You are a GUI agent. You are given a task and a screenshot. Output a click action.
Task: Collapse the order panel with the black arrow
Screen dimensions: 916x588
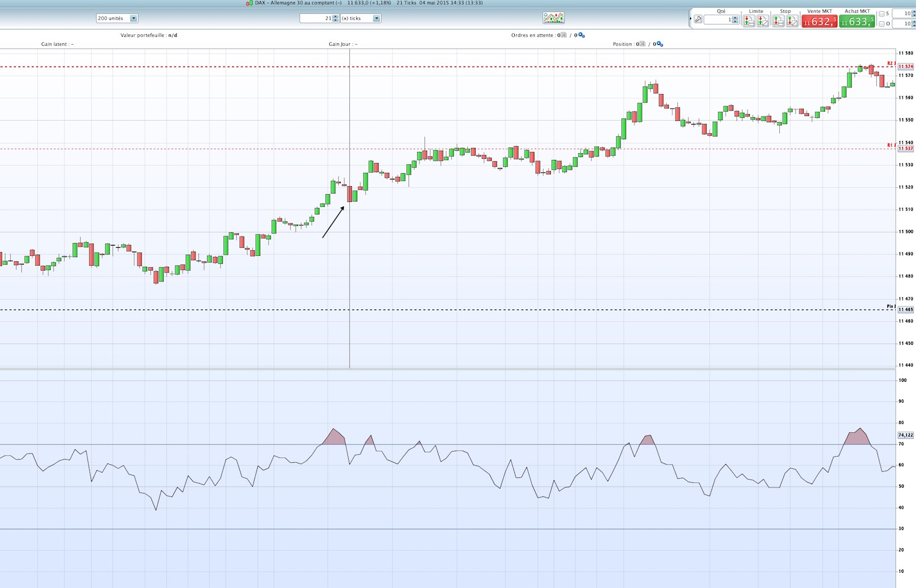point(691,19)
